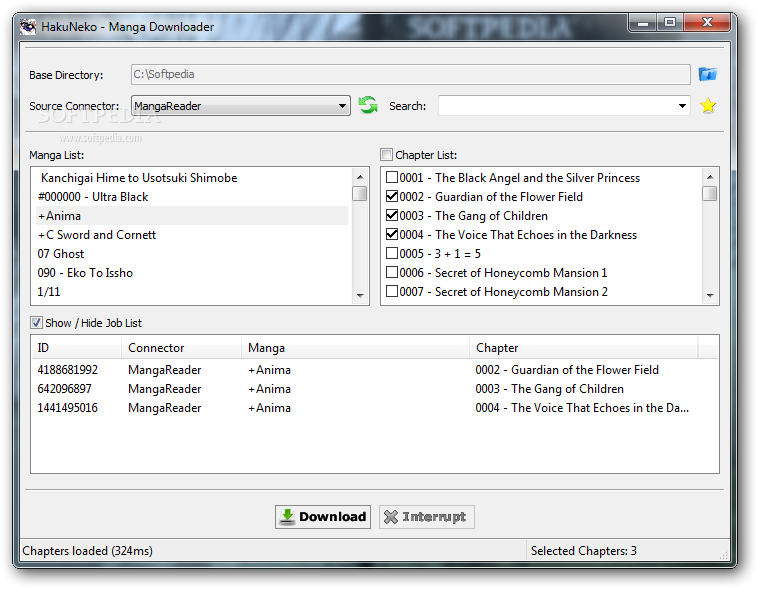The width and height of the screenshot is (758, 589).
Task: Click job chapter 0002 - Guardian of the Flower Field
Action: [567, 370]
